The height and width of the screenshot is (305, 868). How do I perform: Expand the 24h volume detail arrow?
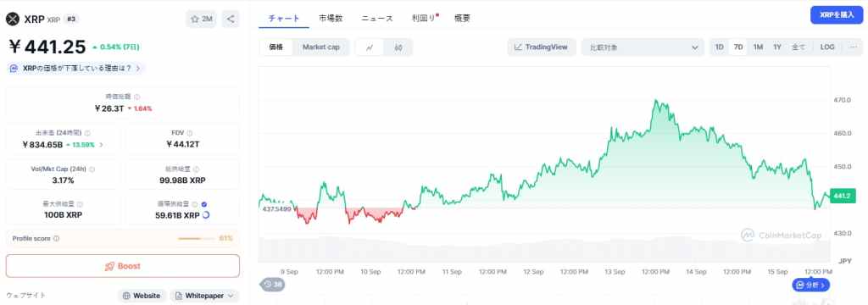(102, 145)
